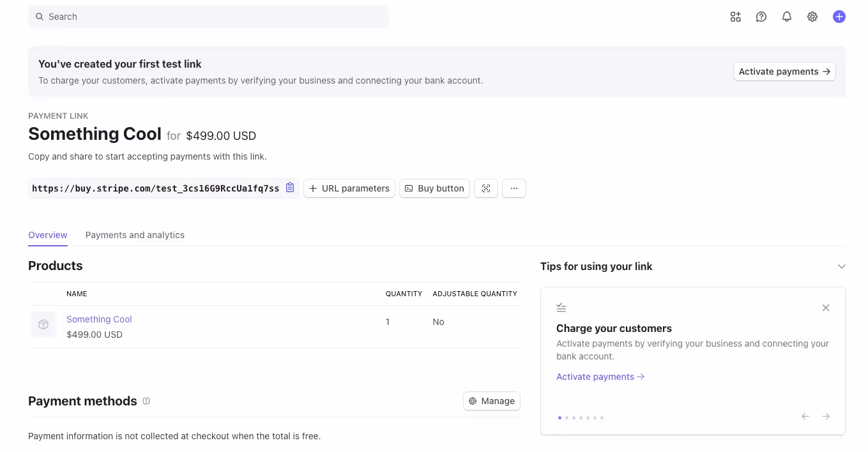Click the Search field

(208, 17)
